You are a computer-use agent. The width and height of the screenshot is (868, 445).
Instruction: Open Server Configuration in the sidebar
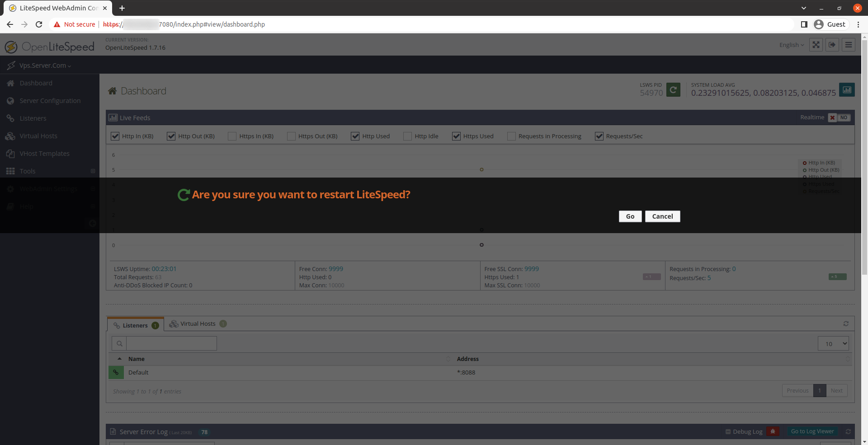(50, 101)
